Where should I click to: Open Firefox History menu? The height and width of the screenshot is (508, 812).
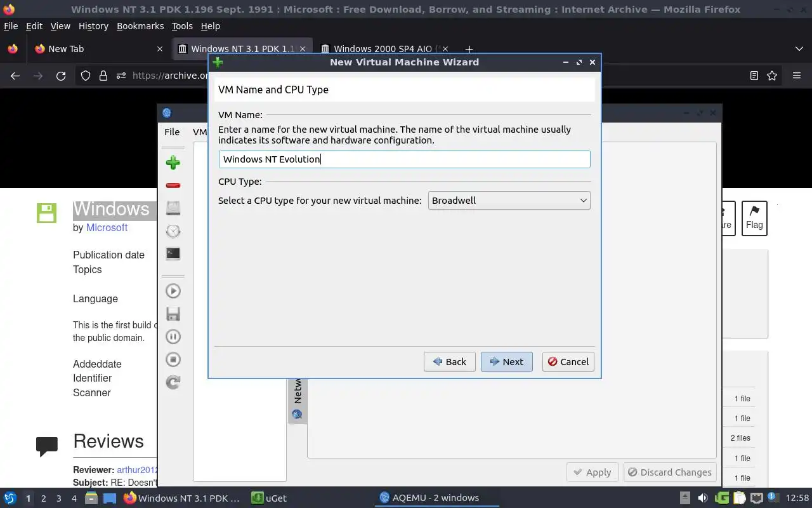coord(93,26)
